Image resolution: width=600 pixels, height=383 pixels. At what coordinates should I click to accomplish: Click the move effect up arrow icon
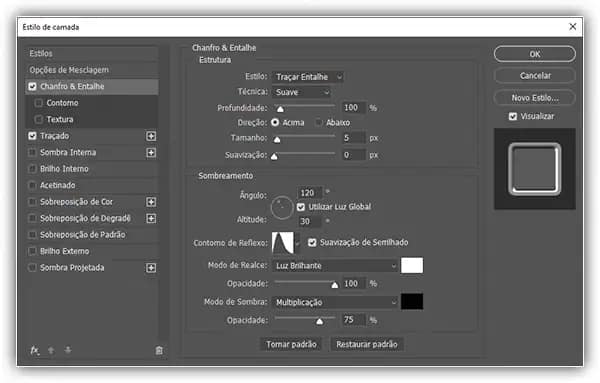(51, 350)
